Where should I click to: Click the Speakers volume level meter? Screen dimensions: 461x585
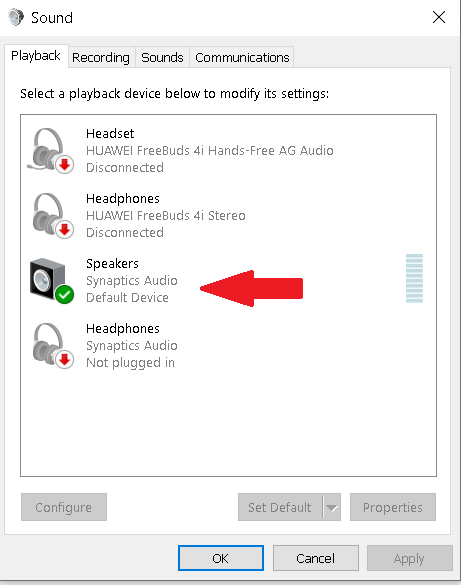[414, 278]
